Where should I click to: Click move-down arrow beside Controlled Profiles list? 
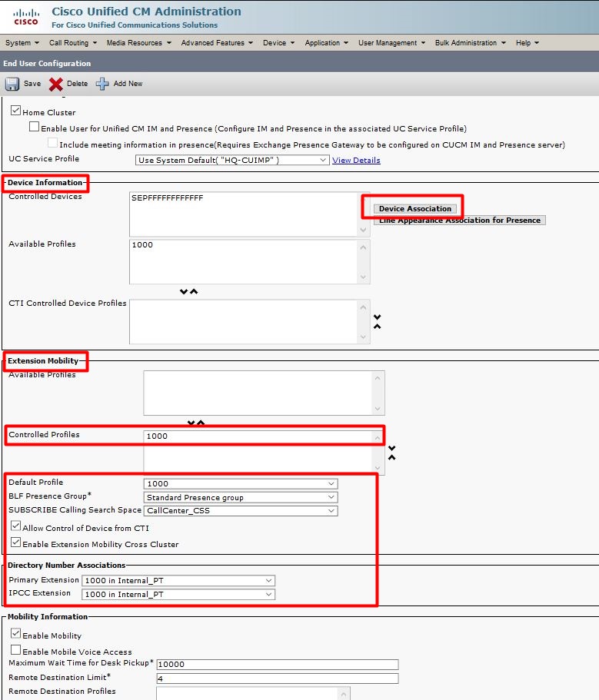(391, 448)
